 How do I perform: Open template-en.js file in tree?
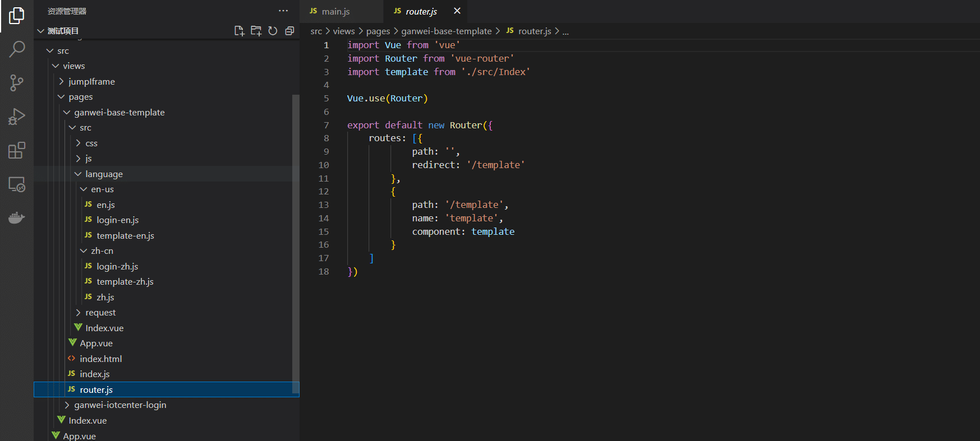(x=125, y=235)
